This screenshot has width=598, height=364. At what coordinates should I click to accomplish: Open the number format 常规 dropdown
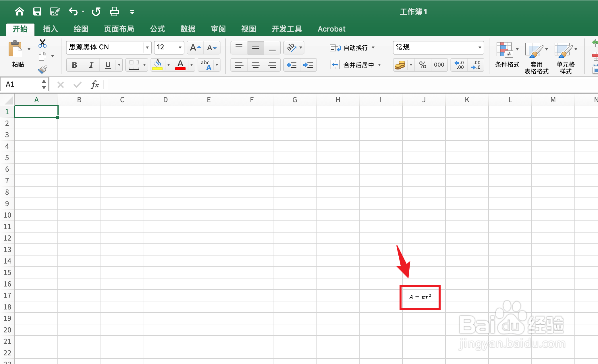pyautogui.click(x=480, y=48)
